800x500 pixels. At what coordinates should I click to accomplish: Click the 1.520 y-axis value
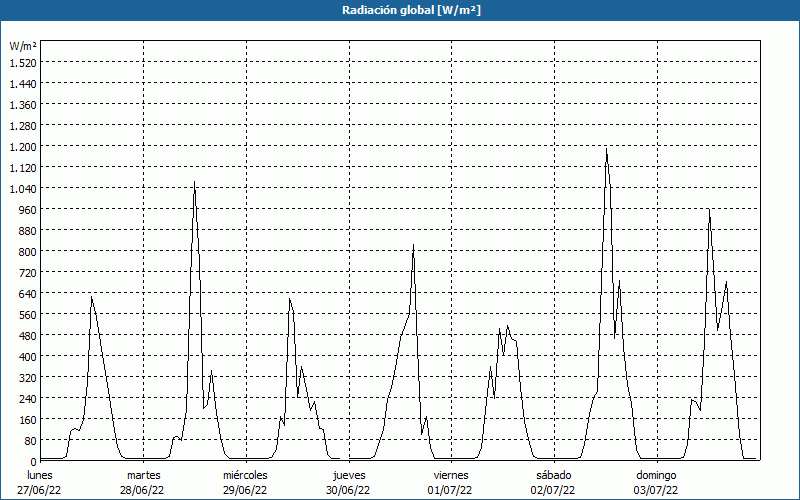23,62
